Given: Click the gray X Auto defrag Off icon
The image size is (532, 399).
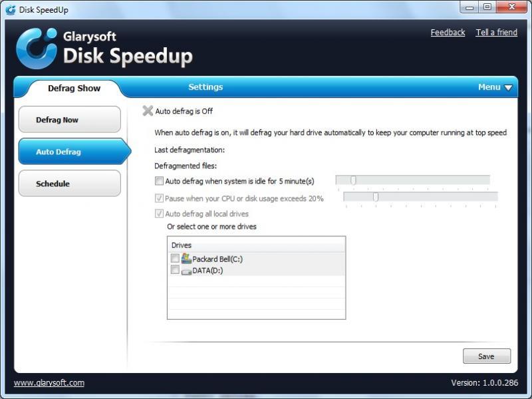Looking at the screenshot, I should pyautogui.click(x=148, y=110).
